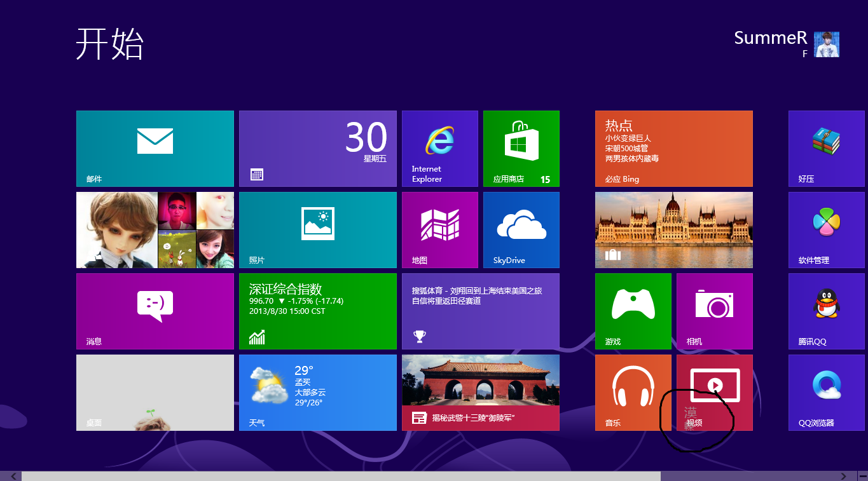
Task: Open the Photos (照片) tile
Action: coord(317,229)
